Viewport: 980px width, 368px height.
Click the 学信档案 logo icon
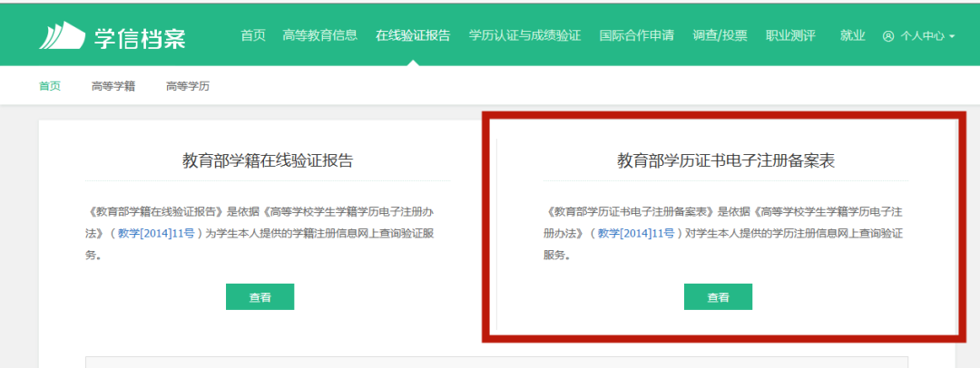[62, 34]
